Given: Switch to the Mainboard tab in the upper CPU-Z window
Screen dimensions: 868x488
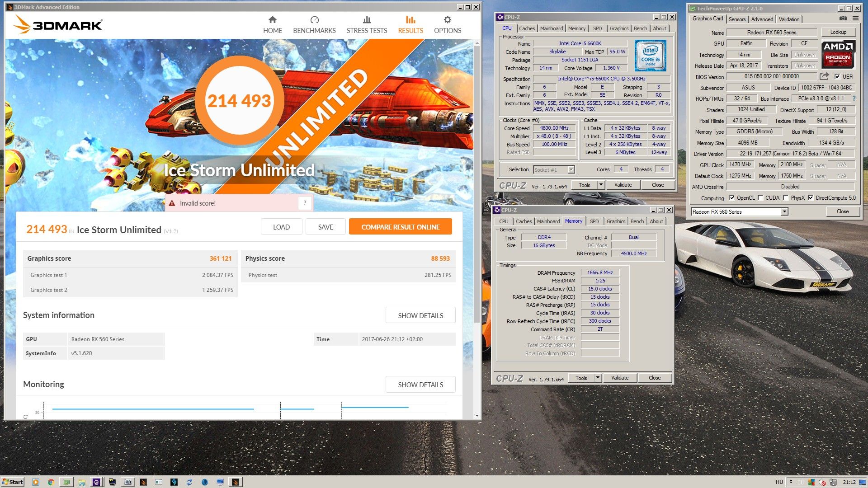Looking at the screenshot, I should (552, 28).
